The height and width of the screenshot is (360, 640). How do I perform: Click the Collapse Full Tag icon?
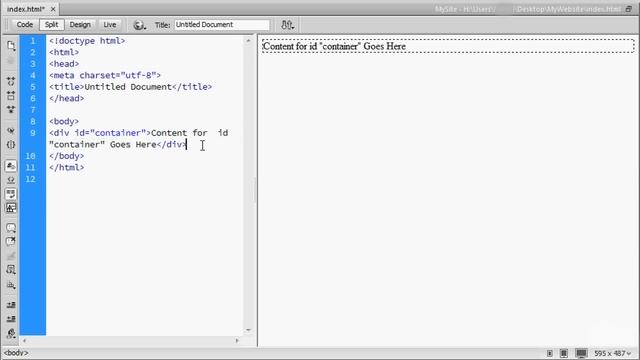11,81
